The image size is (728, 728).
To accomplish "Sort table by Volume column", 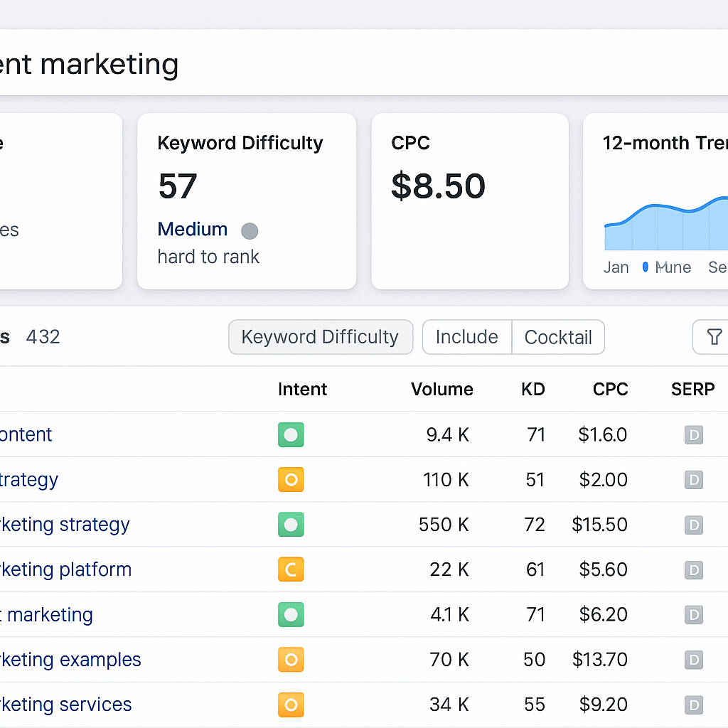I will pos(441,390).
